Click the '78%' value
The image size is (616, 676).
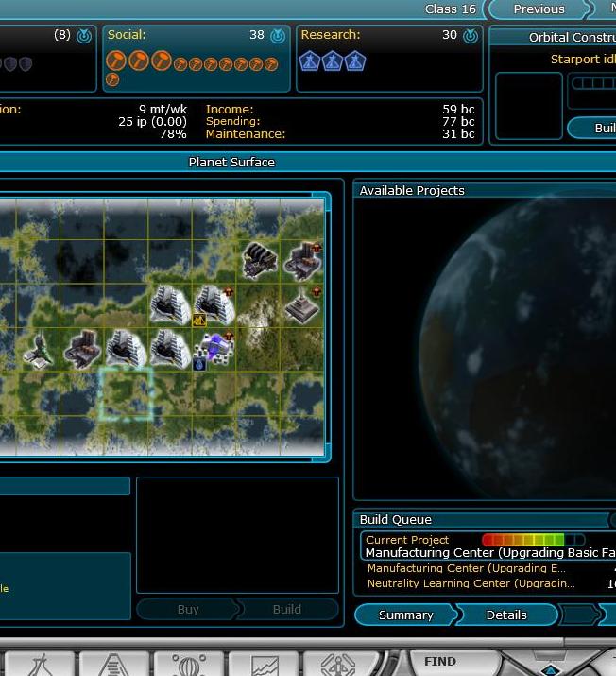[173, 134]
